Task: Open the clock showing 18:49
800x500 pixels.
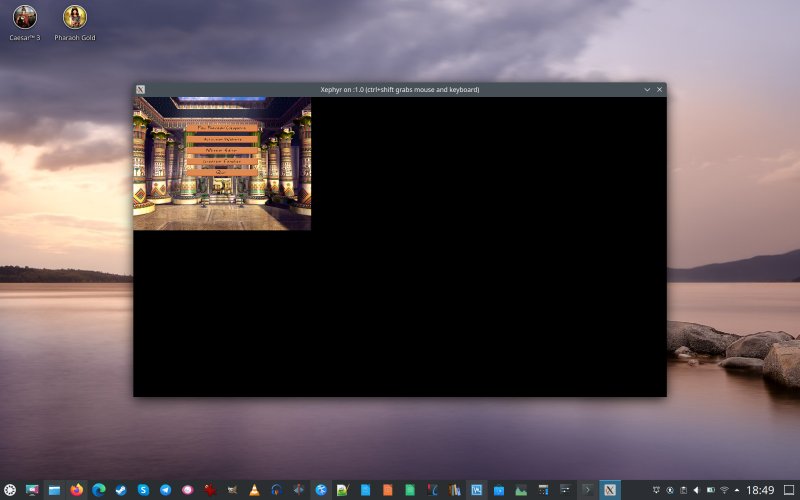Action: point(760,490)
